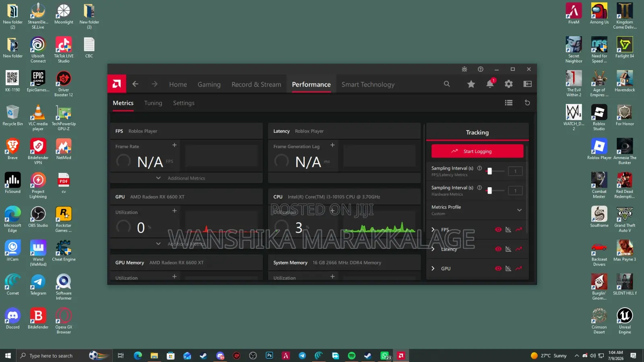Go forward with the right arrow
Image resolution: width=644 pixels, height=362 pixels.
pos(155,84)
